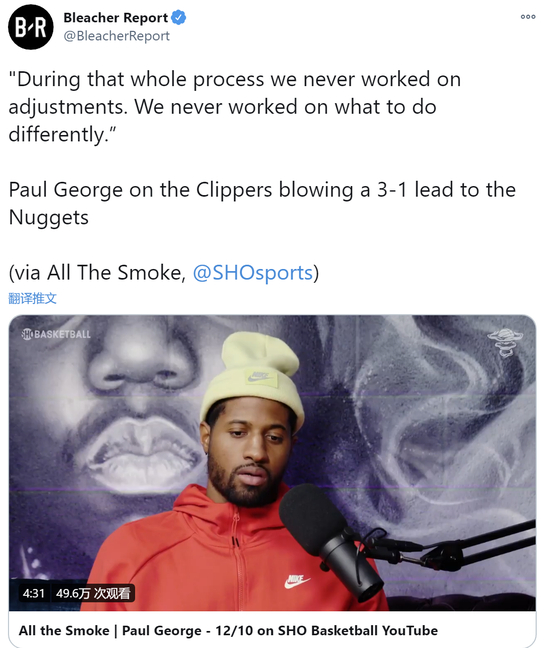Click the 4:31 duration badge

(33, 593)
